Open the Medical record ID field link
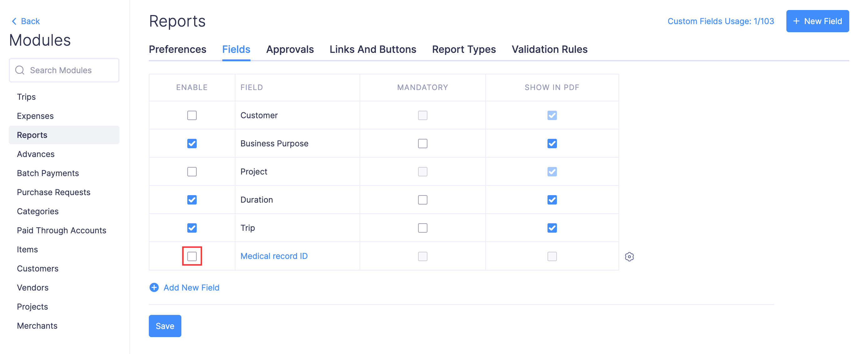Image resolution: width=868 pixels, height=354 pixels. point(274,256)
